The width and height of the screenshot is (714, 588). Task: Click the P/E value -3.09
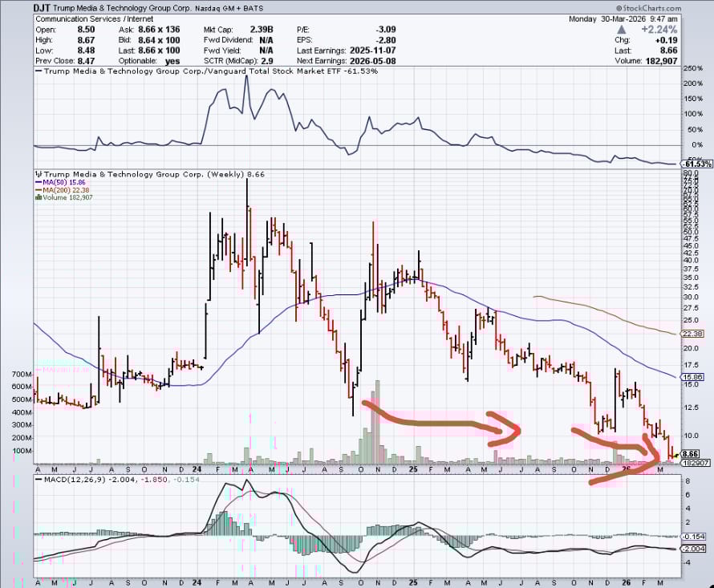[x=385, y=29]
